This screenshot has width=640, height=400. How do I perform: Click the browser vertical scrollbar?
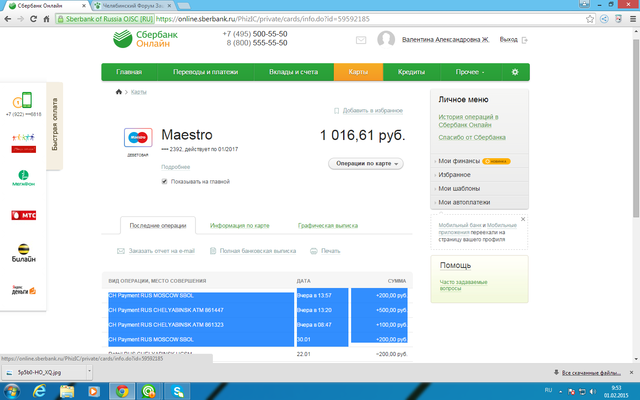(636, 129)
